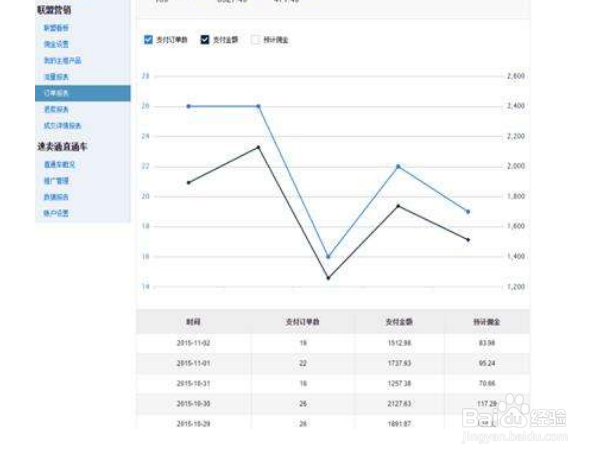Open 直通车概况 in the sidebar
Image resolution: width=603 pixels, height=458 pixels.
point(59,165)
